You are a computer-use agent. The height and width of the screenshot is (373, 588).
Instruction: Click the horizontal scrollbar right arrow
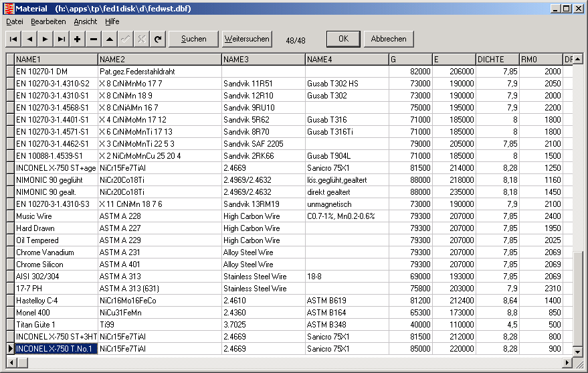567,363
